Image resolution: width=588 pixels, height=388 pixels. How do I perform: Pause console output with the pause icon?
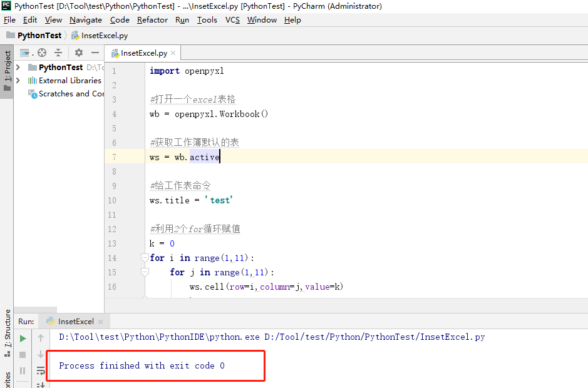click(x=23, y=370)
